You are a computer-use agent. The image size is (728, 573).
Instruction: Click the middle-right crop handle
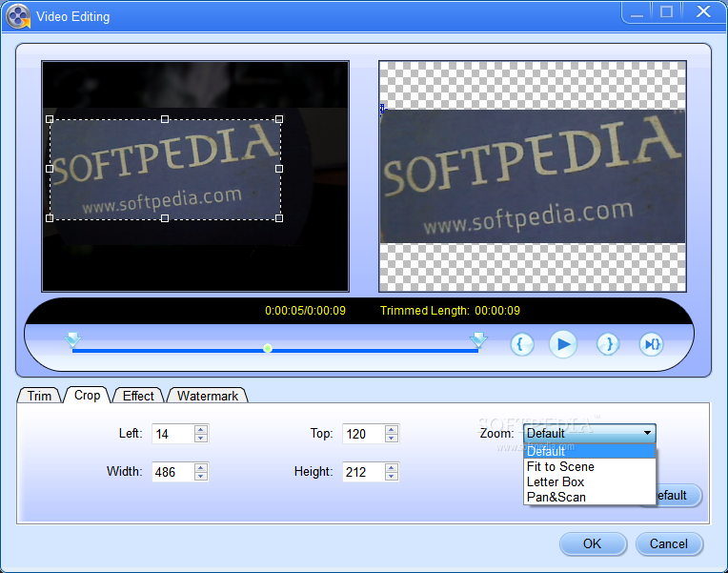pos(279,169)
